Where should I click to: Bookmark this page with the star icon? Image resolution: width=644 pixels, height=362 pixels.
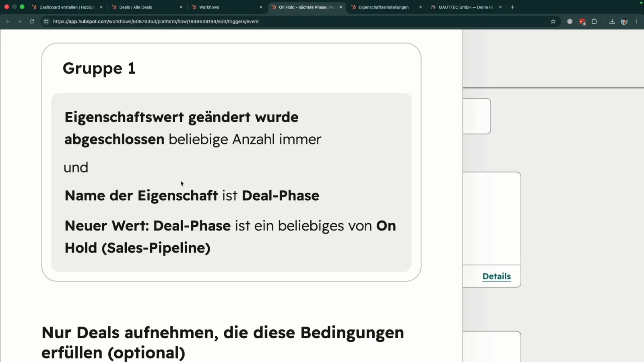pyautogui.click(x=553, y=21)
